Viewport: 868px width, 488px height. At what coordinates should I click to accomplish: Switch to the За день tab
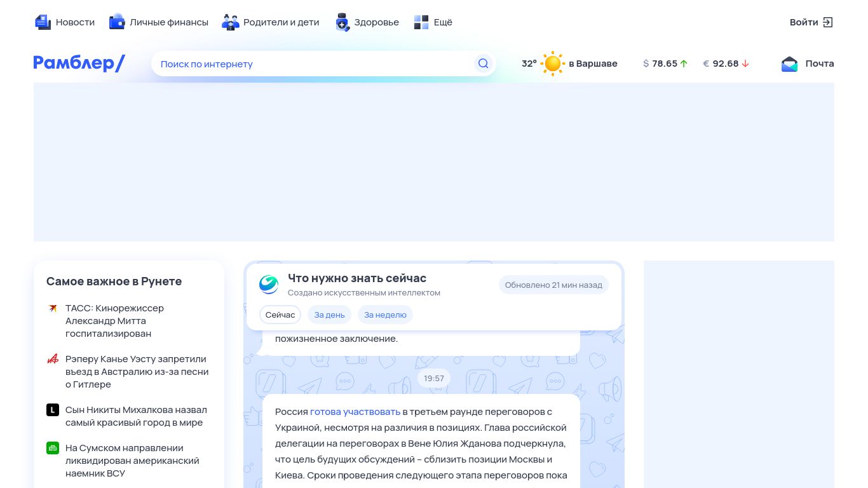click(x=329, y=315)
